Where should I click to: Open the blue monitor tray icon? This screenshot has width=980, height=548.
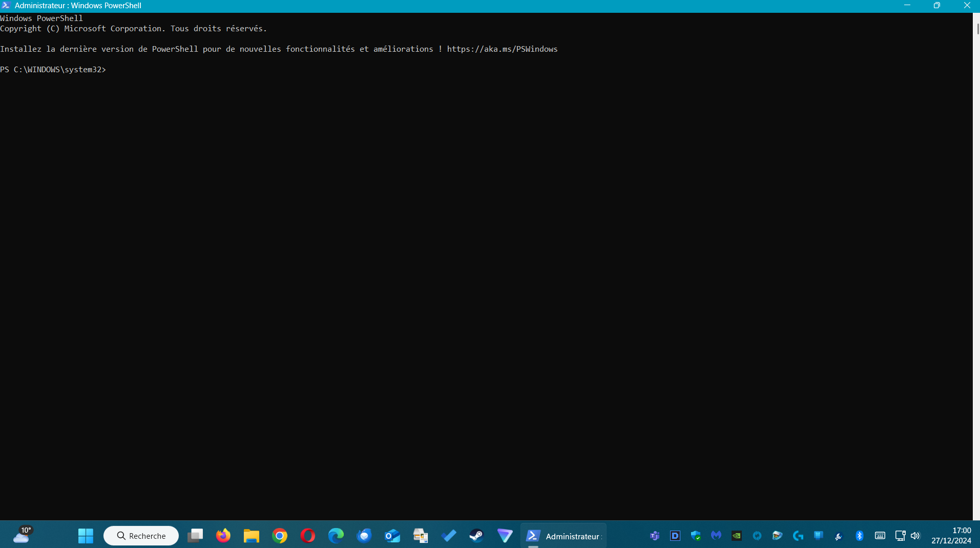click(819, 536)
